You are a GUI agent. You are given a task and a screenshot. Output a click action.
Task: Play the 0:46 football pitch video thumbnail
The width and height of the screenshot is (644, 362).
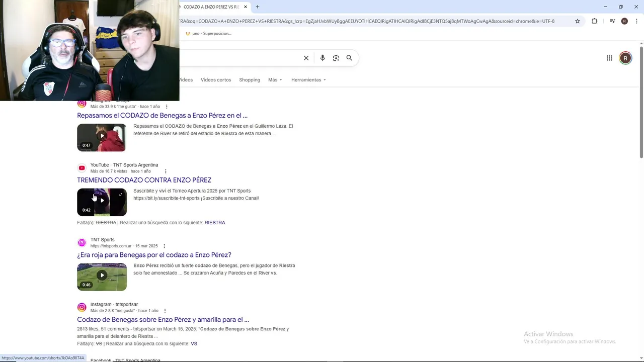tap(102, 277)
